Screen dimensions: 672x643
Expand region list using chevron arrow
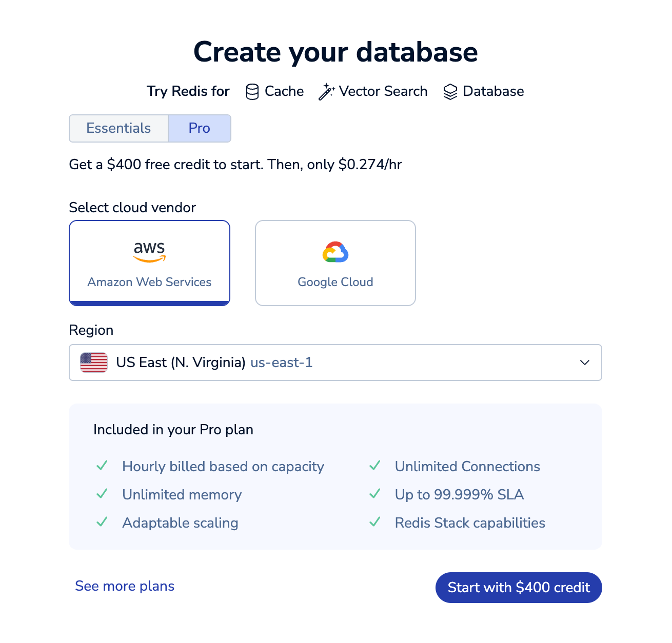click(x=585, y=363)
